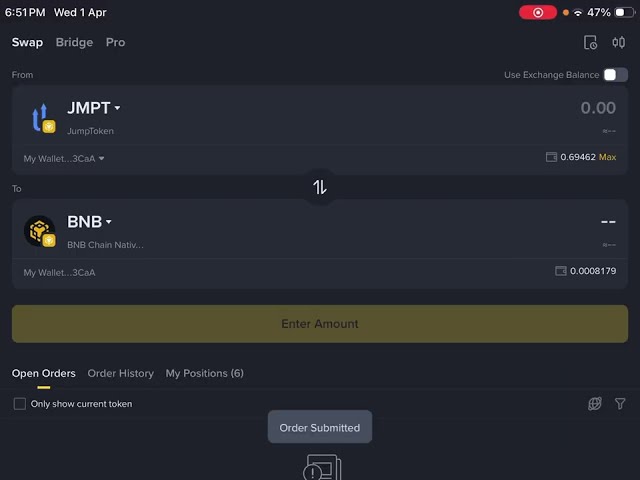Open the orders filter funnel icon
The height and width of the screenshot is (480, 640).
pos(620,404)
